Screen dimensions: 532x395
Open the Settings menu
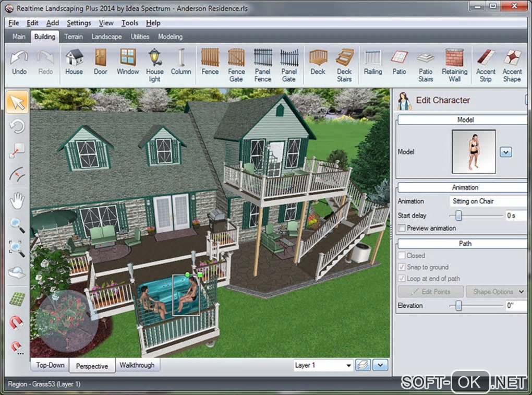point(79,23)
